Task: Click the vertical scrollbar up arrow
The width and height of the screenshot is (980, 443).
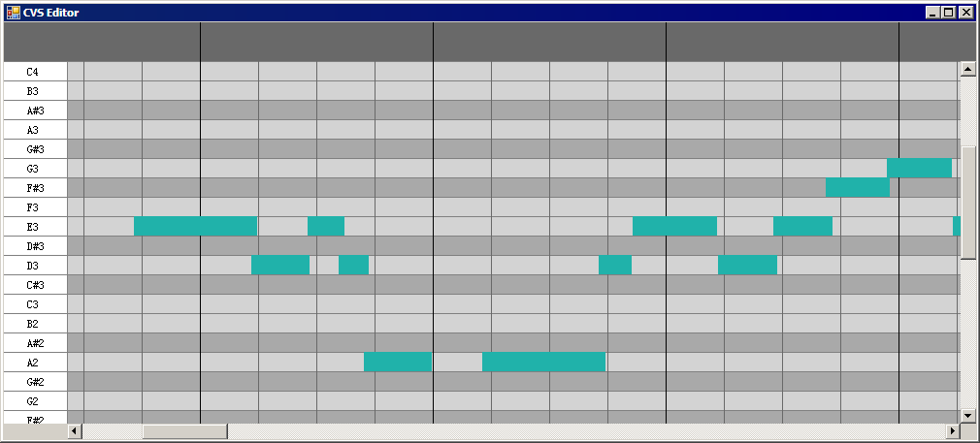Action: click(968, 69)
